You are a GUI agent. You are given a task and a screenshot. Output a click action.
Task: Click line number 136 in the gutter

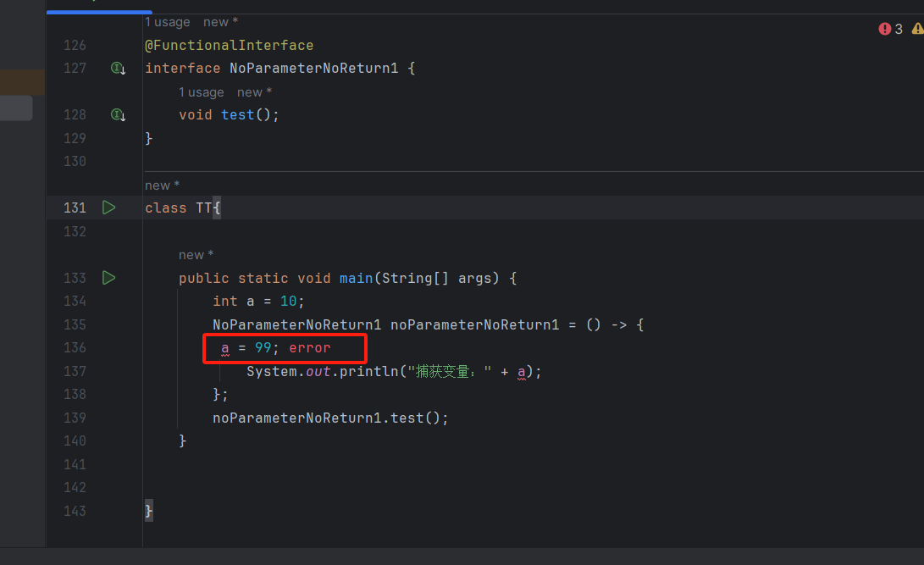(x=75, y=347)
